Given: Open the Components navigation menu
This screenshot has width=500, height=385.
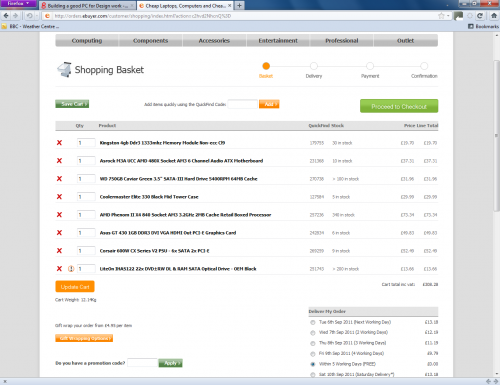Looking at the screenshot, I should (x=150, y=41).
